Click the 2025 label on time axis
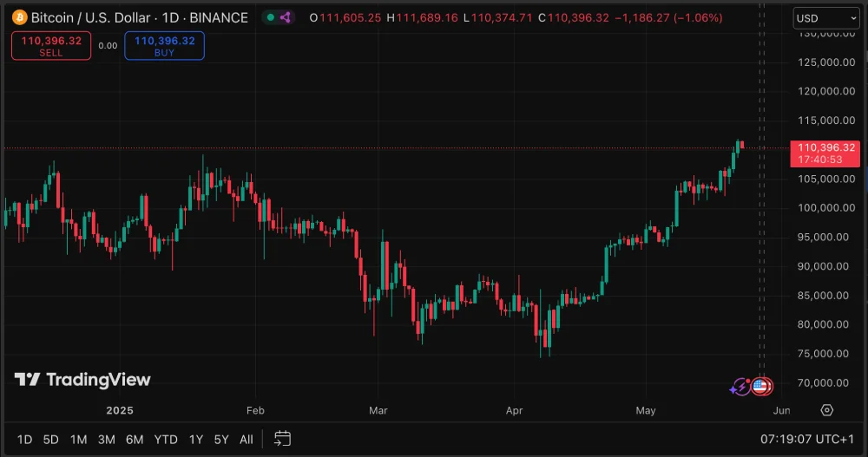Screen dimensions: 868x457 (120, 410)
